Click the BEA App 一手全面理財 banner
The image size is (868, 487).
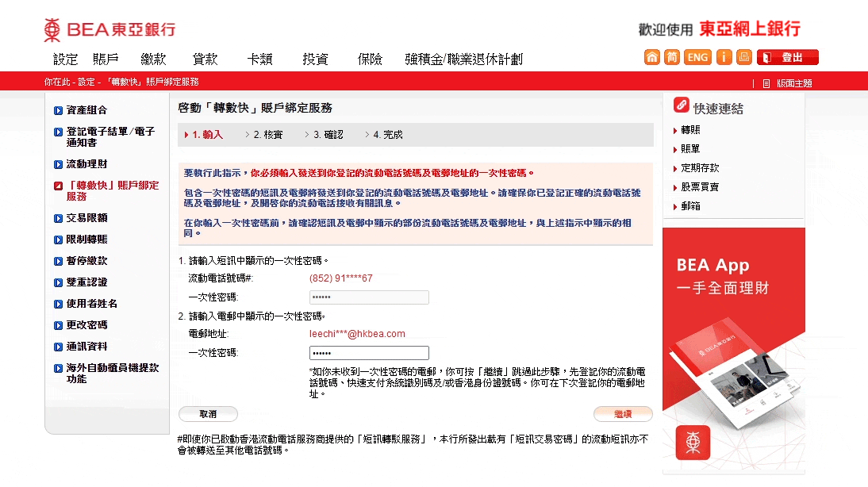point(733,351)
